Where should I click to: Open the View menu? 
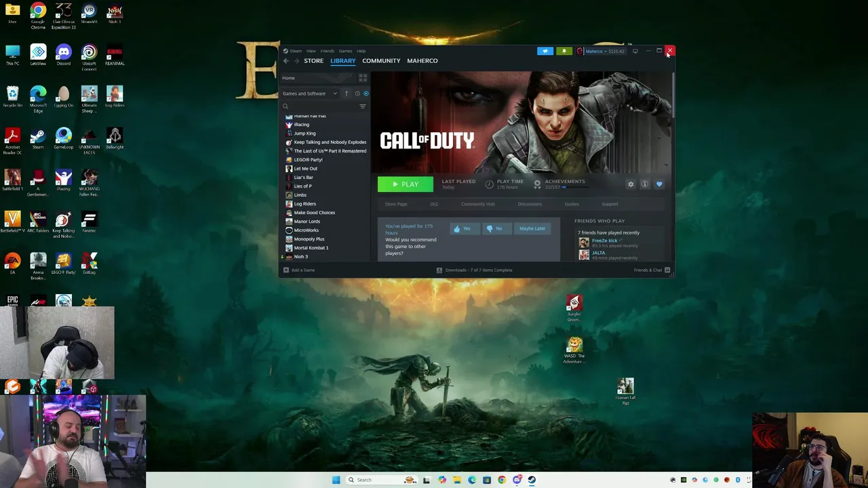click(x=311, y=51)
